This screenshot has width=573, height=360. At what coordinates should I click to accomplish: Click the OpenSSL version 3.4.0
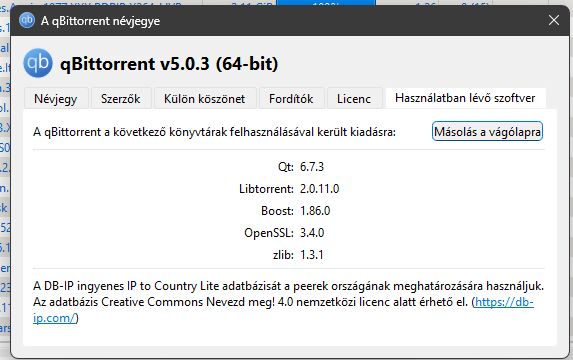312,233
